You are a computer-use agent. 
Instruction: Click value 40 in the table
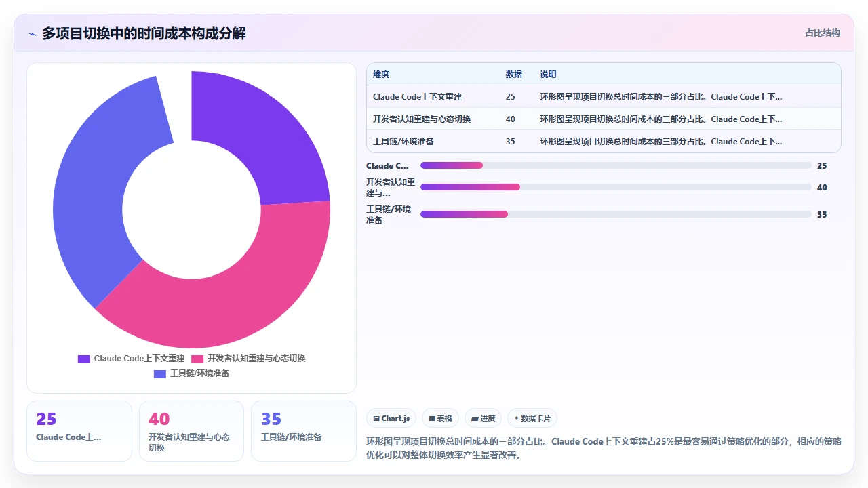pyautogui.click(x=511, y=119)
